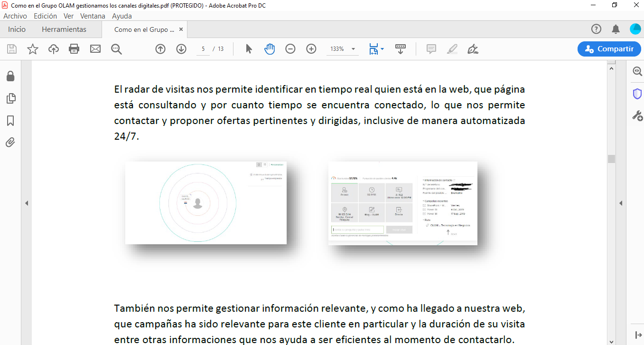644x345 pixels.
Task: Open the 133% zoom level dropdown
Action: click(353, 49)
